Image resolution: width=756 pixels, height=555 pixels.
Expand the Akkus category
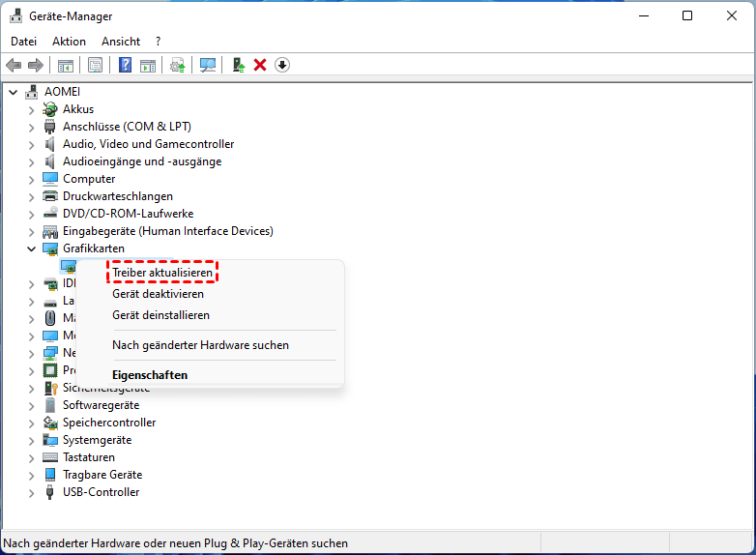pos(31,110)
